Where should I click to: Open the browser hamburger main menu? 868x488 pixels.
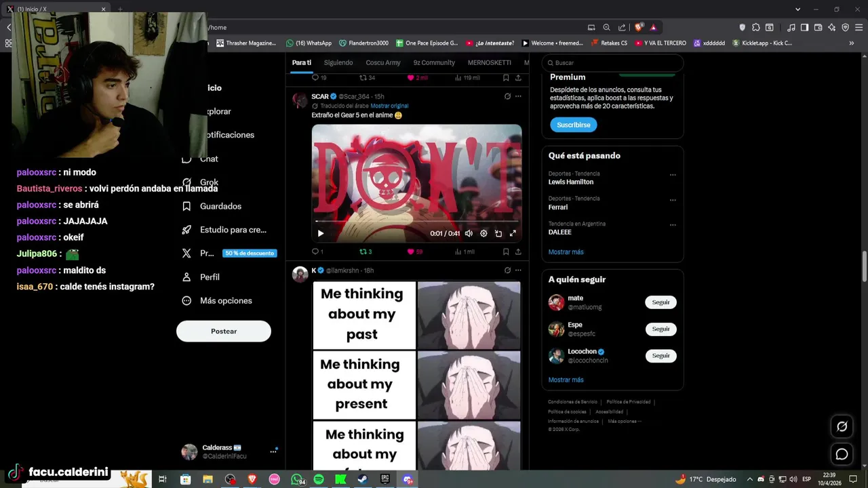point(859,27)
